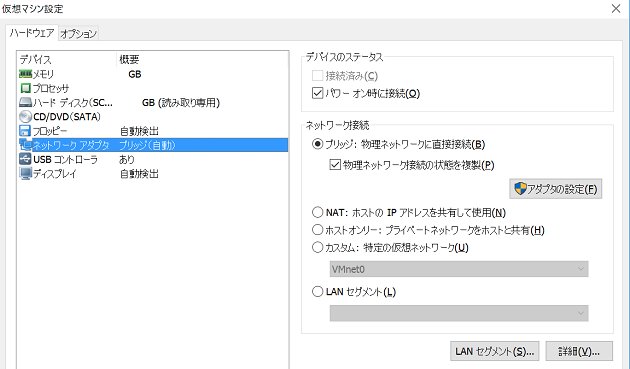Toggle パワーオン時に接続(O) checkbox
The width and height of the screenshot is (630, 369).
point(317,93)
